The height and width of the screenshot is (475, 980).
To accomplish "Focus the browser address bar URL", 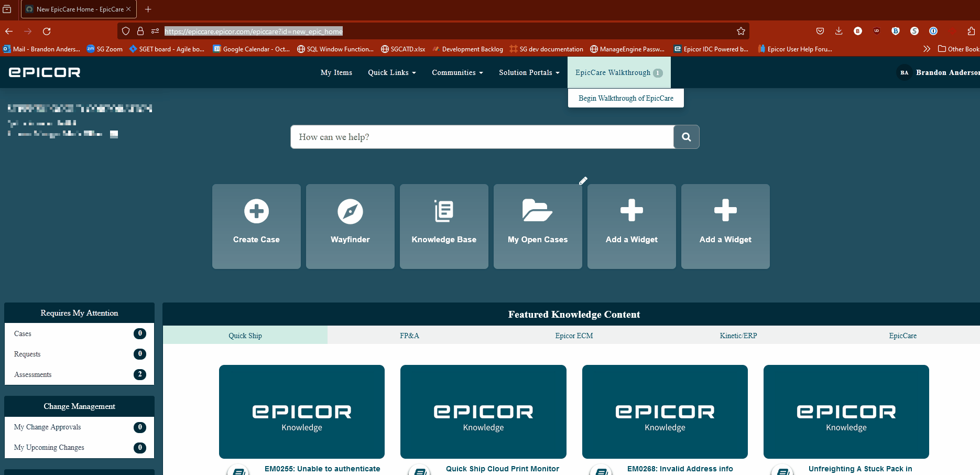I will (254, 31).
